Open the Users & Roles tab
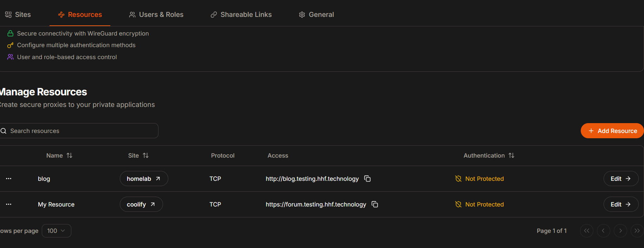 point(156,14)
